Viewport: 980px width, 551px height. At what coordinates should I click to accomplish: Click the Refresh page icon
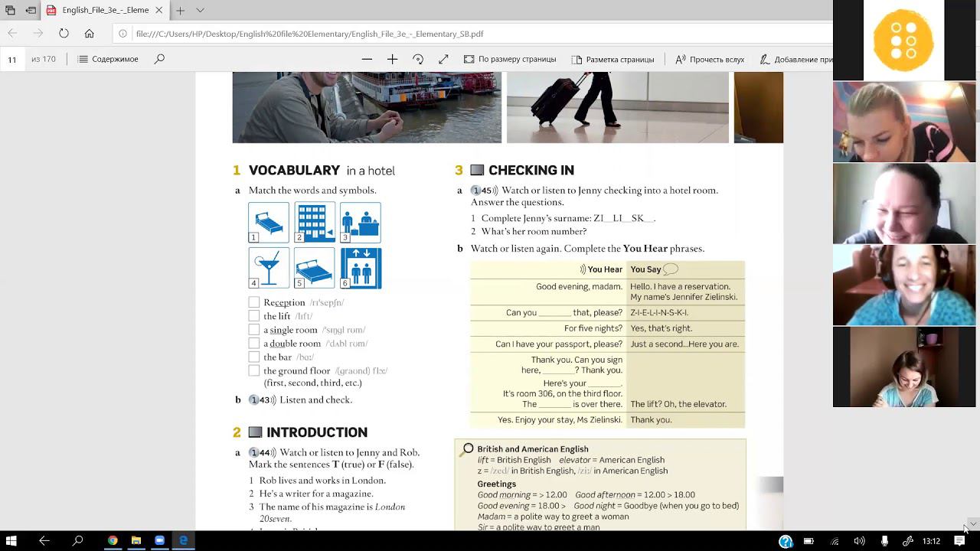(x=64, y=34)
